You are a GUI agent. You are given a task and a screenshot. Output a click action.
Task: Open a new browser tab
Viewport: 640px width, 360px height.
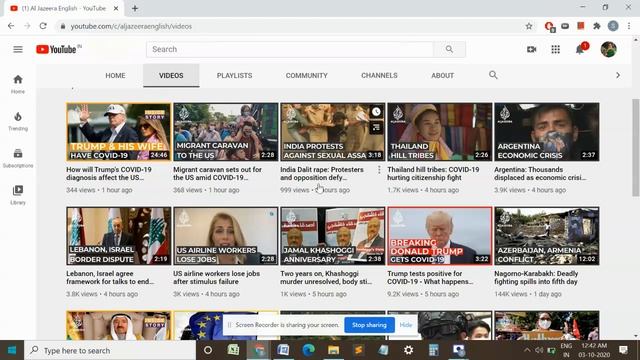(x=135, y=8)
